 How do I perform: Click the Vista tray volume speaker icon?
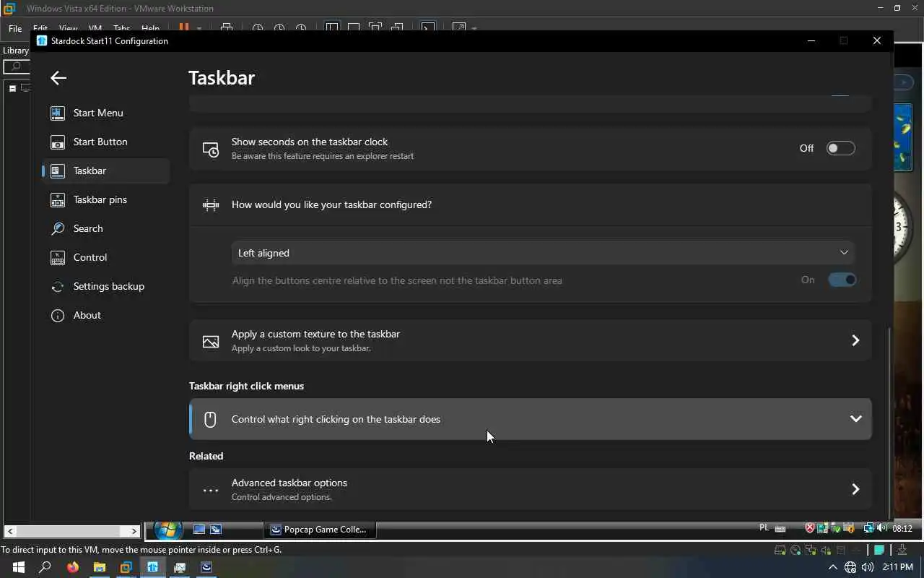pyautogui.click(x=883, y=528)
